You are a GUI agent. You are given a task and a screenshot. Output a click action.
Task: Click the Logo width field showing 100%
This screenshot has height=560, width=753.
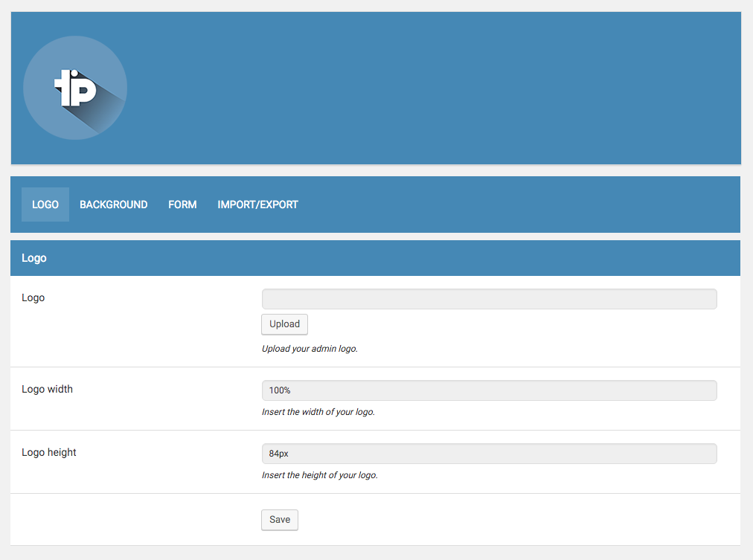pyautogui.click(x=489, y=390)
